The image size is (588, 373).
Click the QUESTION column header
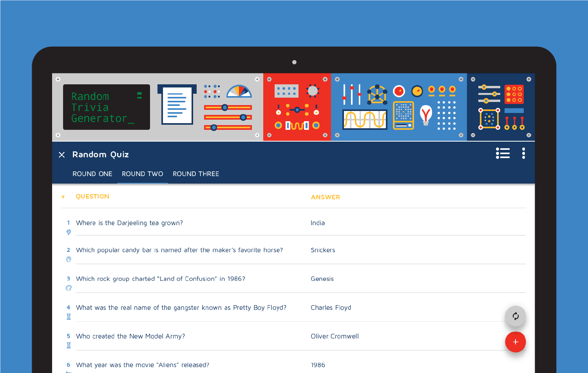click(93, 196)
